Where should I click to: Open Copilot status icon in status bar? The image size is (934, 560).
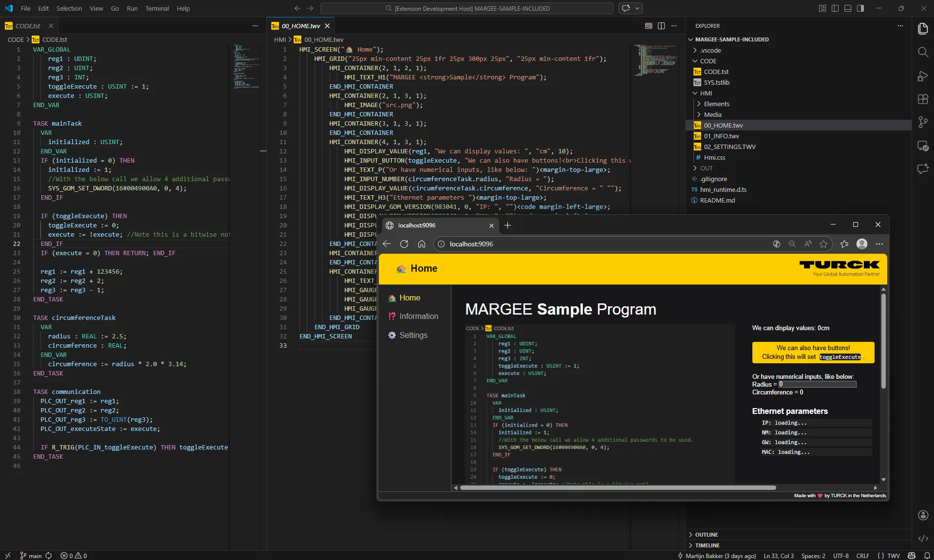[912, 556]
